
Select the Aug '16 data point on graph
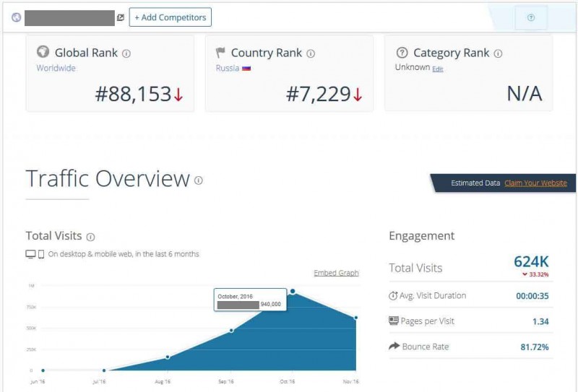click(x=168, y=357)
